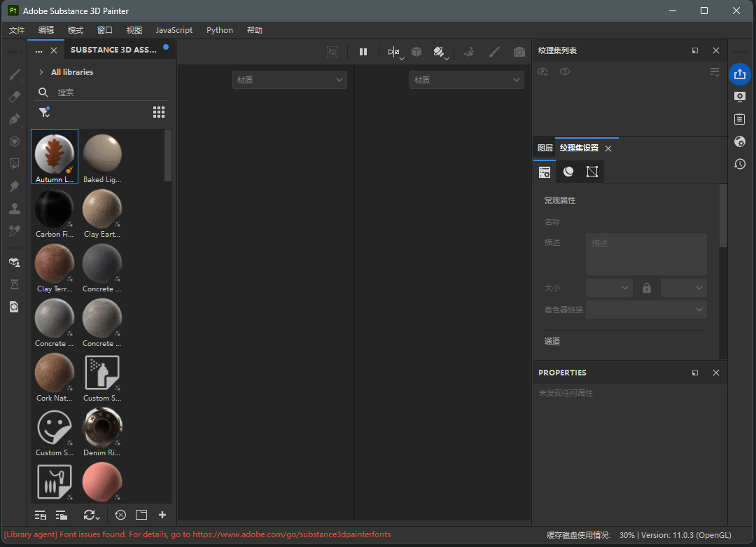The height and width of the screenshot is (547, 756).
Task: Toggle the size ratio lock
Action: tap(647, 288)
